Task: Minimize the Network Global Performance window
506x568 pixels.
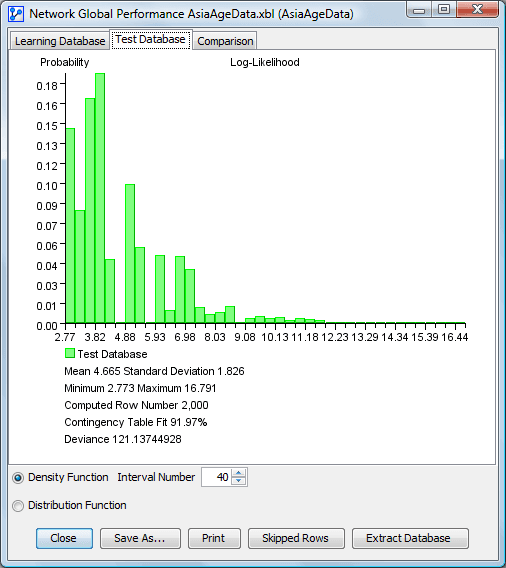Action: click(420, 10)
